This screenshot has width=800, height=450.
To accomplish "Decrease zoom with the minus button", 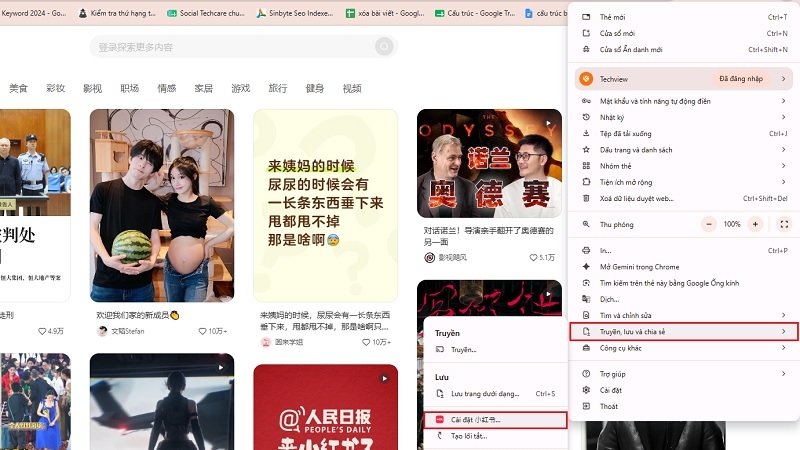I will 709,224.
